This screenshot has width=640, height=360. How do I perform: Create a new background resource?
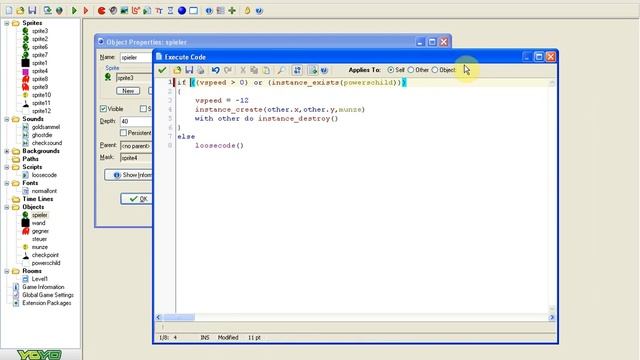(x=124, y=11)
